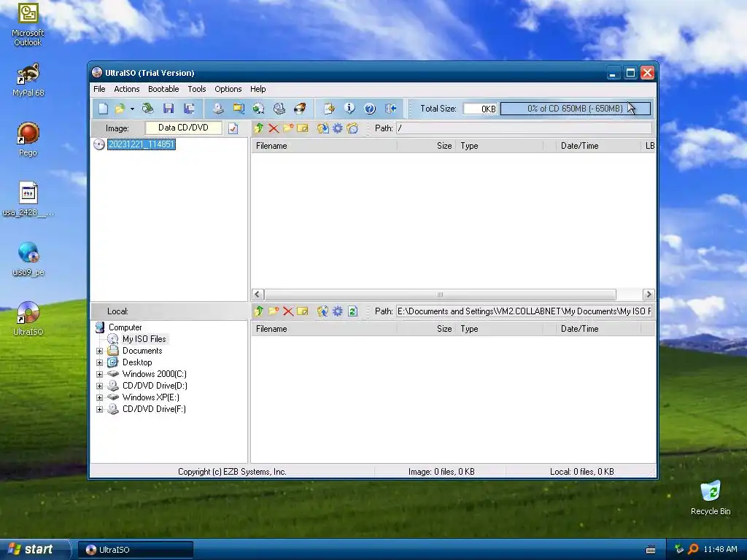Sort Local pane by Type column
The height and width of the screenshot is (560, 747).
tap(506, 329)
